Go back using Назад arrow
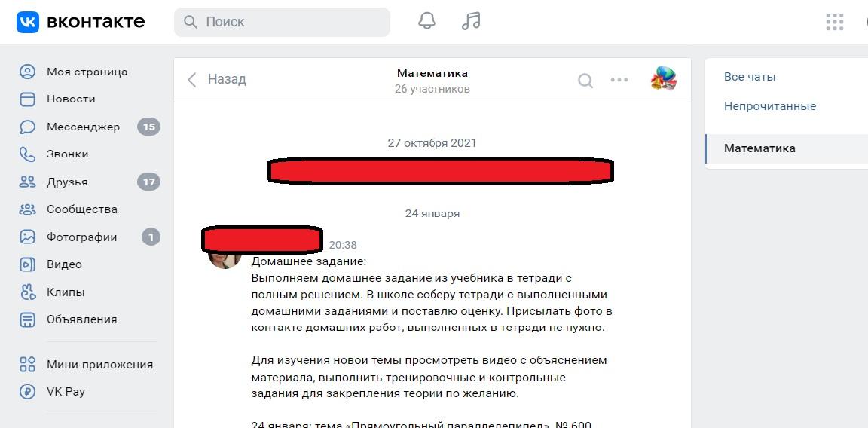This screenshot has height=428, width=868. coord(216,80)
